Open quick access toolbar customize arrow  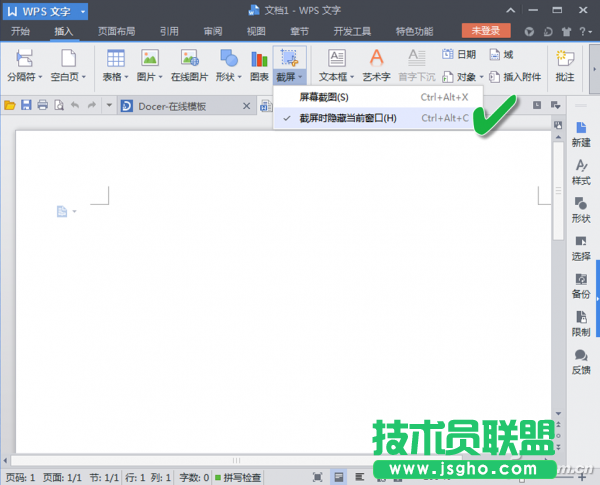tap(109, 105)
